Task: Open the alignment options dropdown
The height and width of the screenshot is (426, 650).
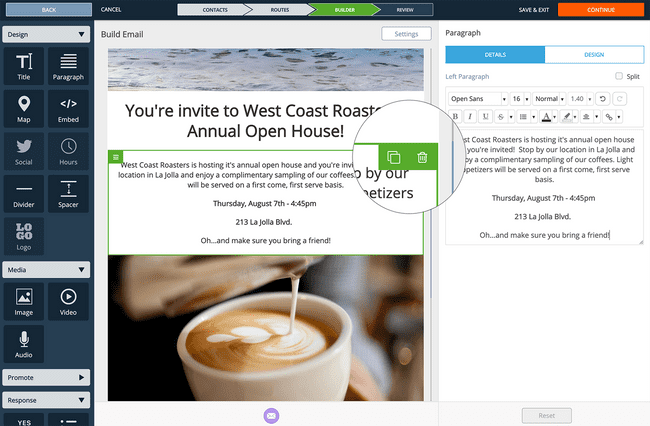Action: coord(597,117)
